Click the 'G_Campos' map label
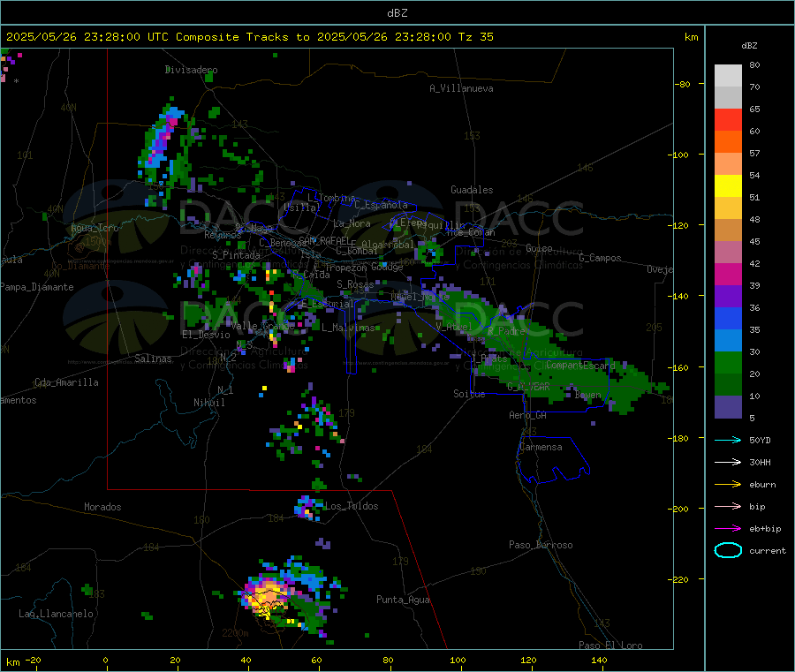 click(x=600, y=258)
